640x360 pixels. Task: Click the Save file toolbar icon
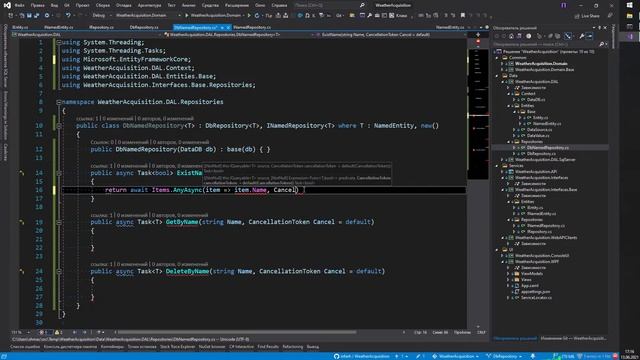[29, 16]
